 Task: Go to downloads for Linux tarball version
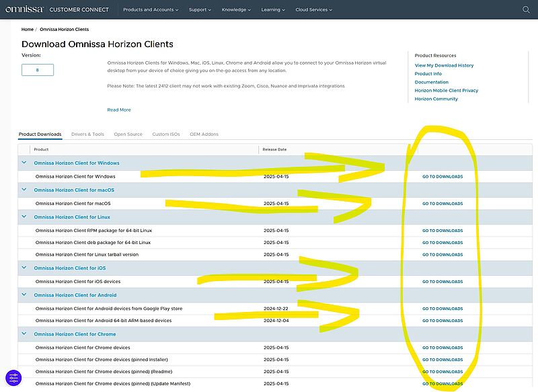(x=443, y=255)
